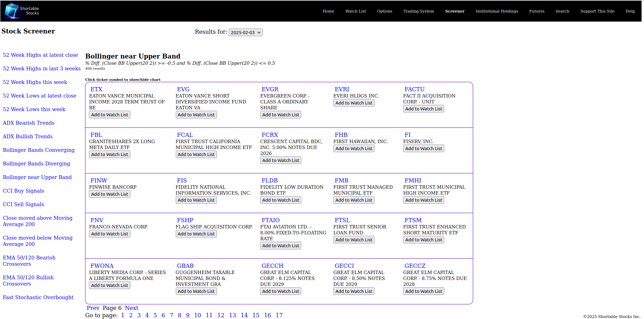Open CCI Sell Signals screen
Screen dimensions: 644x319
coord(23,204)
